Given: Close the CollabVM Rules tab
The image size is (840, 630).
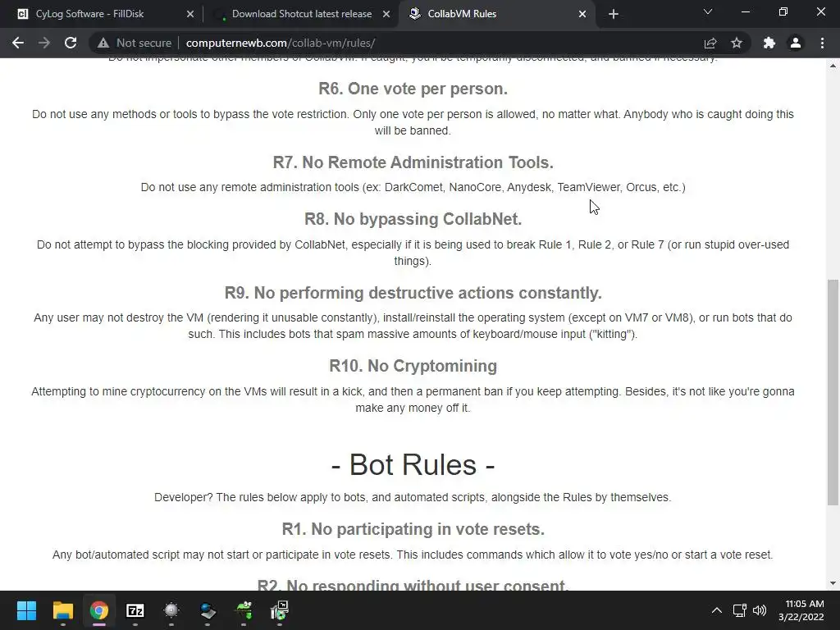Looking at the screenshot, I should point(582,14).
